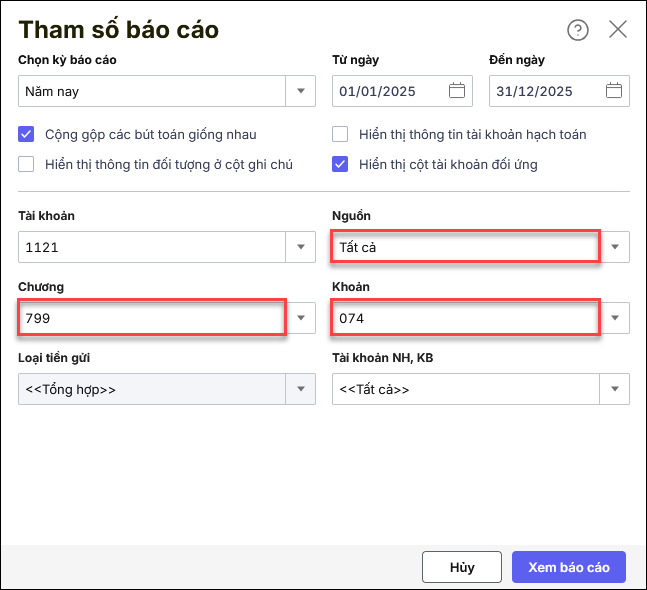This screenshot has width=647, height=590.
Task: Open the Nguồn dropdown list
Action: point(615,247)
